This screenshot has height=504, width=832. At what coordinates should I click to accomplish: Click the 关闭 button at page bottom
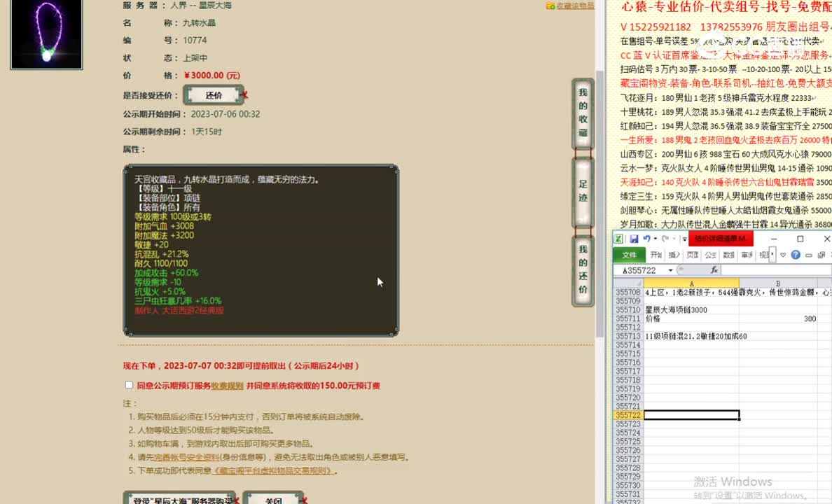pyautogui.click(x=273, y=500)
